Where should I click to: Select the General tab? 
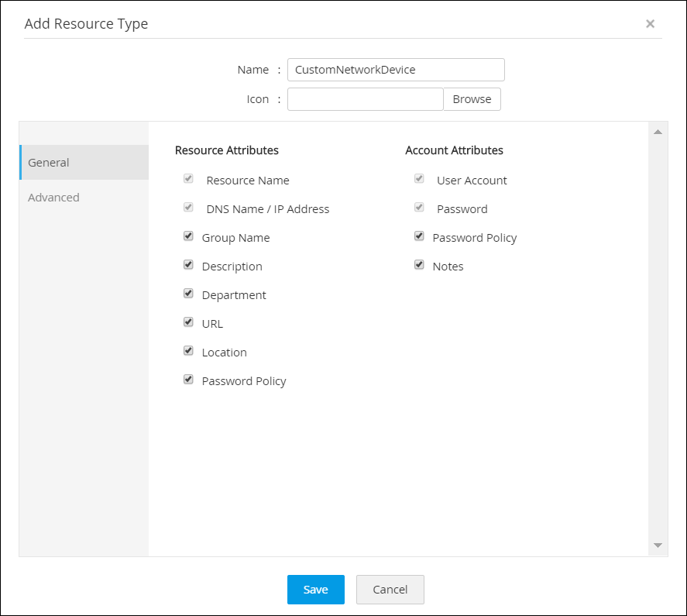pyautogui.click(x=49, y=163)
